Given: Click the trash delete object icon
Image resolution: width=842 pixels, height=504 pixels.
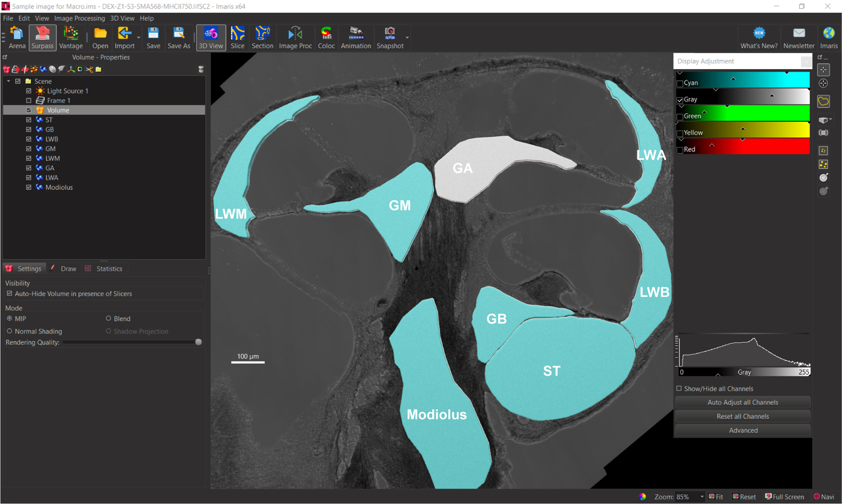Looking at the screenshot, I should tap(201, 69).
